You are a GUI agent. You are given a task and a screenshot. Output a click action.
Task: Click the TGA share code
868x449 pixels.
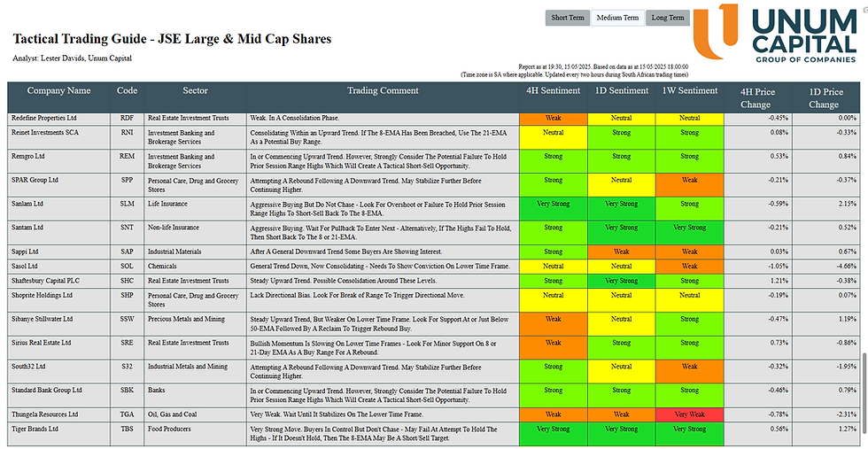[x=127, y=414]
